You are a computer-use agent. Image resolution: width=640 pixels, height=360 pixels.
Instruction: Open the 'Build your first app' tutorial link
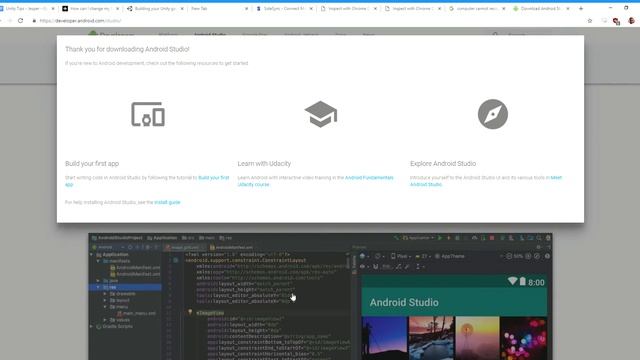[x=213, y=178]
